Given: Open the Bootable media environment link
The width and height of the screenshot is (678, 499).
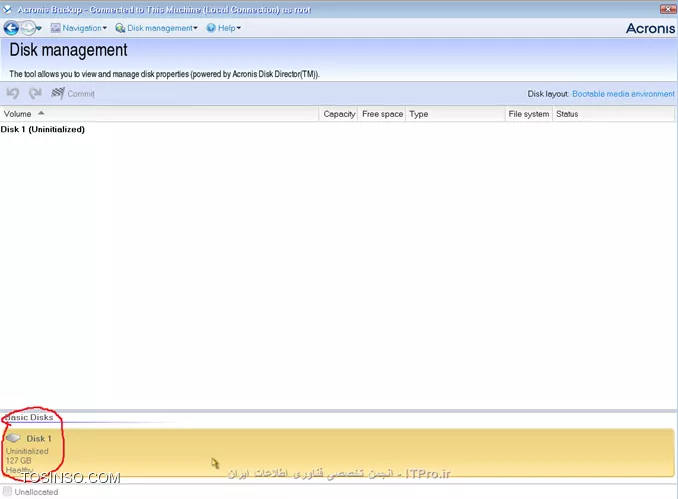Looking at the screenshot, I should 623,94.
